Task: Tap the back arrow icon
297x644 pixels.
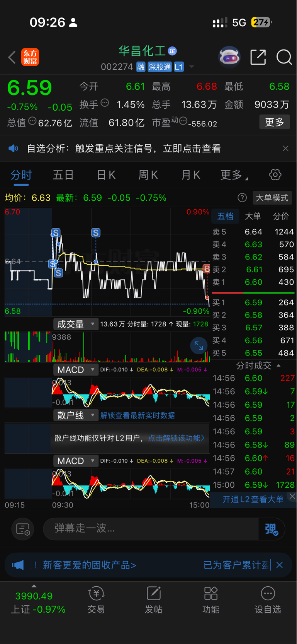Action: pyautogui.click(x=12, y=57)
